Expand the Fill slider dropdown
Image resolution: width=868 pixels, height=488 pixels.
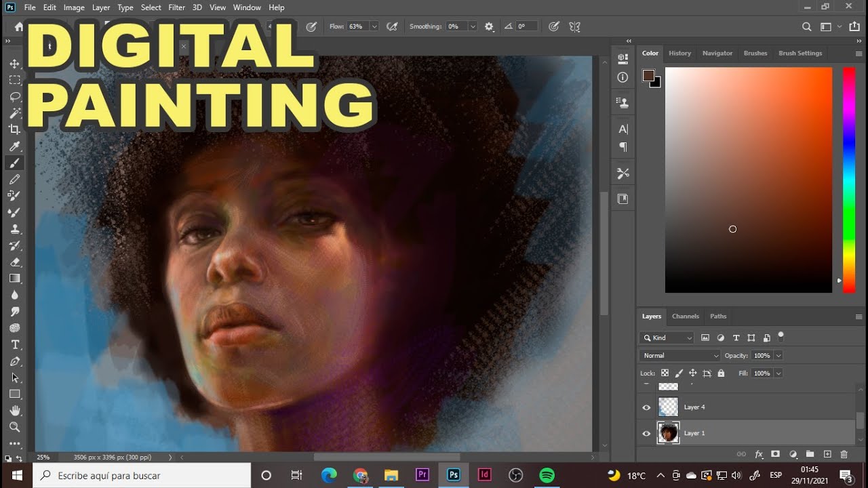(778, 373)
